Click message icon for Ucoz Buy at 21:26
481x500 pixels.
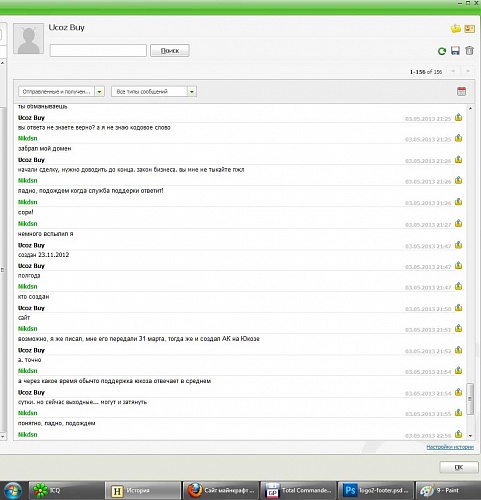459,159
